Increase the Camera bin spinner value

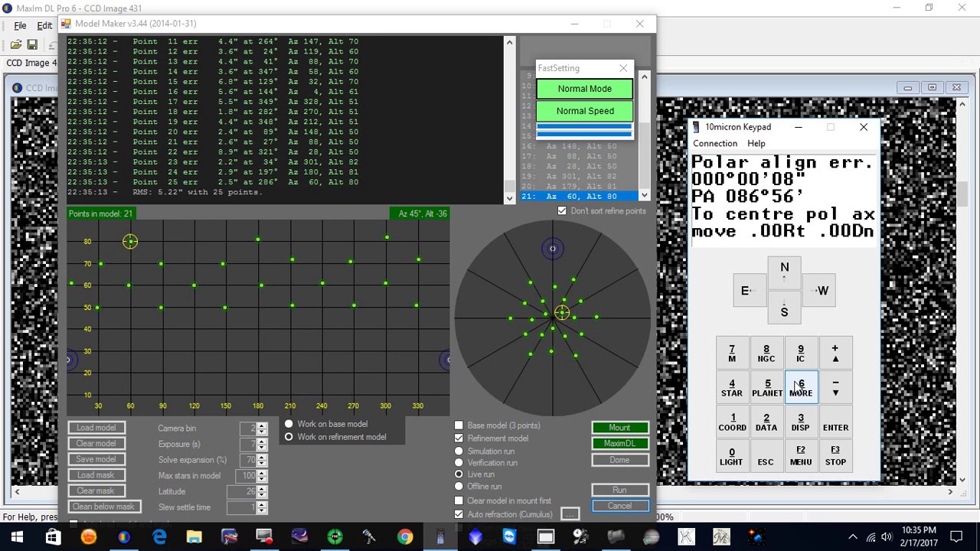click(x=263, y=425)
